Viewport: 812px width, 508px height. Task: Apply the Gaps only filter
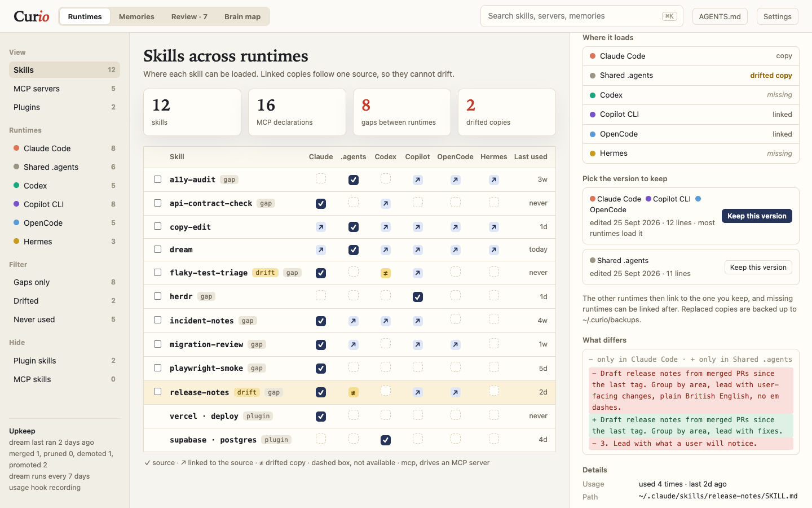click(64, 282)
